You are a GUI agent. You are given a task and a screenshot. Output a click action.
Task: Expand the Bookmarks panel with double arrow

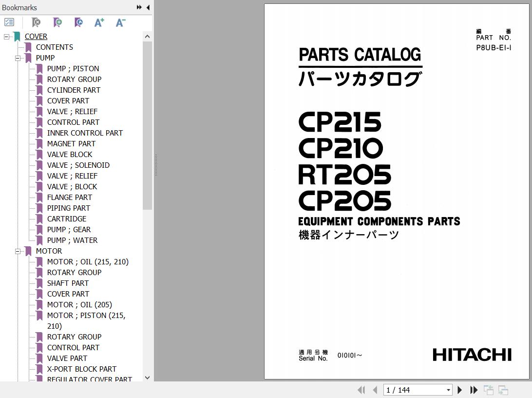139,7
